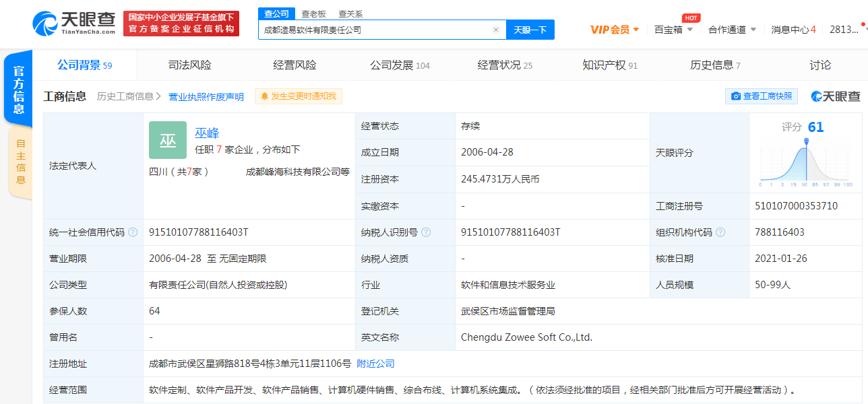Open the 百宝箱 dropdown menu
868x404 pixels.
coord(673,30)
